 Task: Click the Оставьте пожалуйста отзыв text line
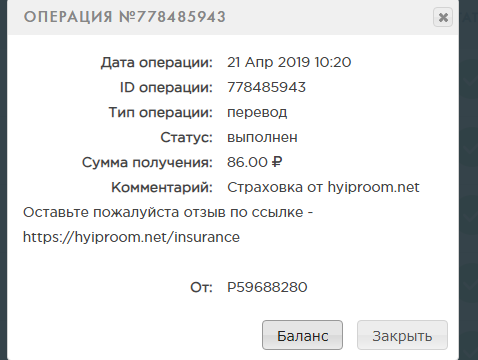168,212
